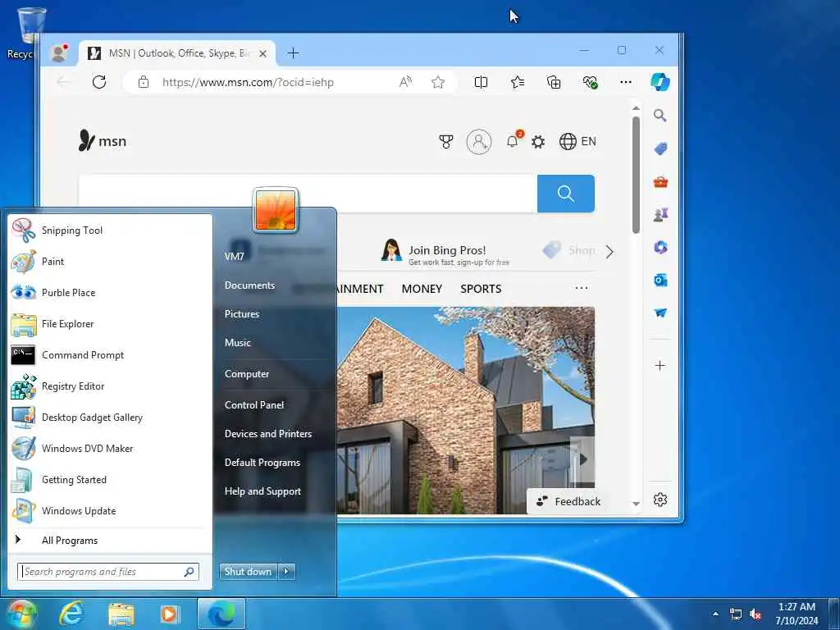The width and height of the screenshot is (840, 630).
Task: Click the msn logo
Action: (x=103, y=141)
